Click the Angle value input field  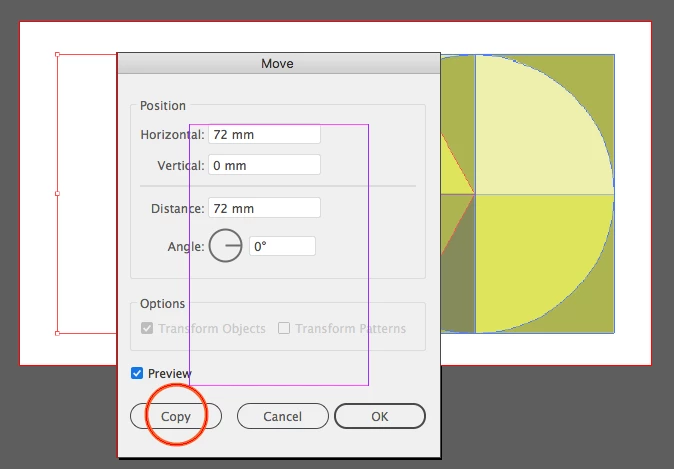[x=282, y=246]
